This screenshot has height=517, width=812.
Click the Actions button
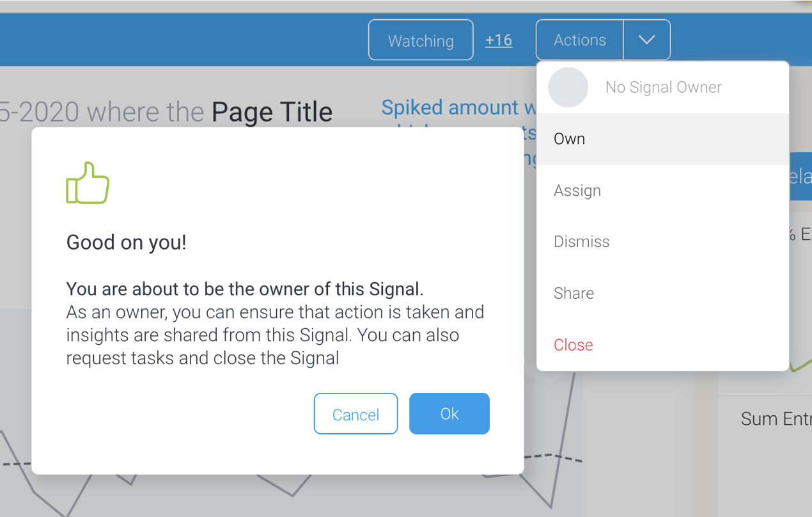pos(580,40)
